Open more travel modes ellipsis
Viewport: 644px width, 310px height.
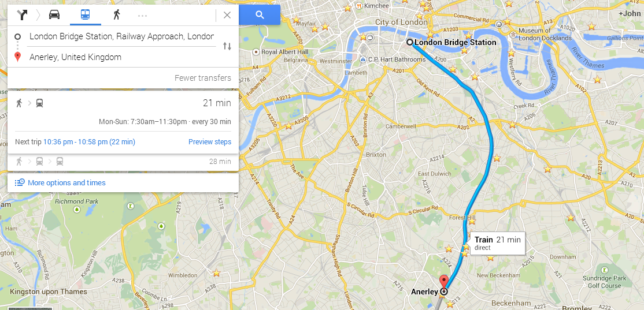click(143, 16)
